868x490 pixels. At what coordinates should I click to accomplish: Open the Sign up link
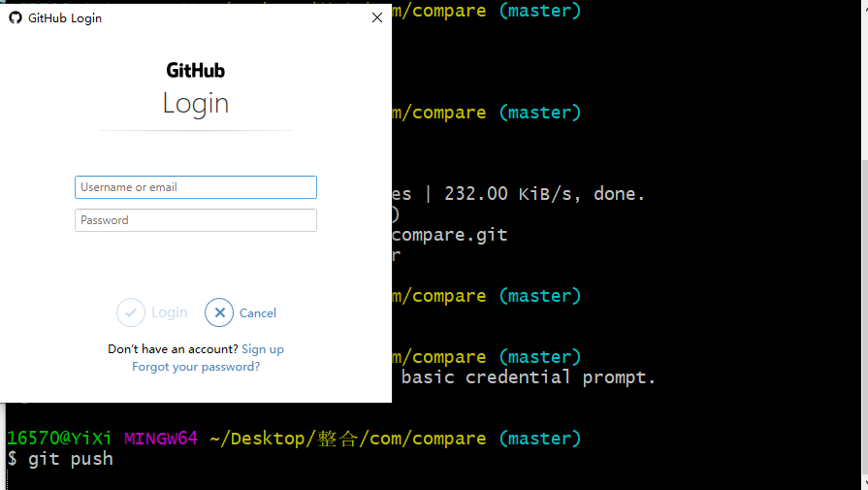point(263,349)
